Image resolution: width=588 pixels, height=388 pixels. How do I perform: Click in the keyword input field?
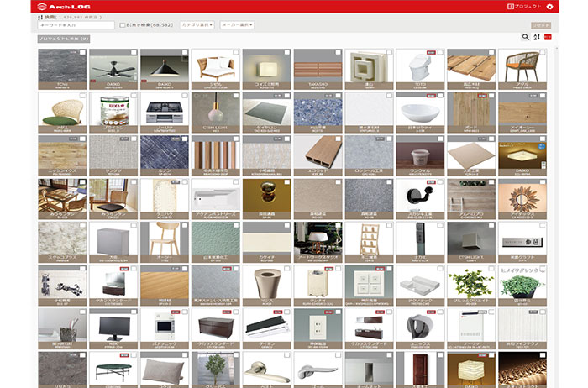click(77, 25)
